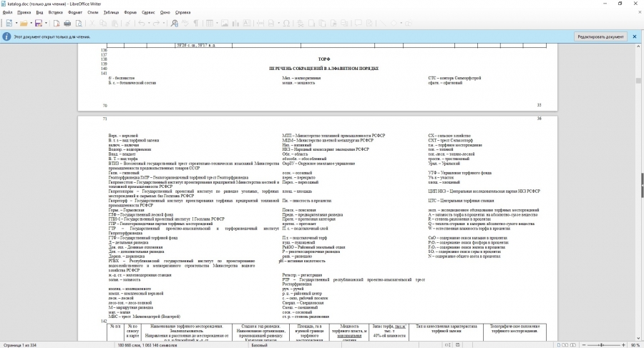
Task: Click the 90% zoom level field
Action: pyautogui.click(x=634, y=344)
